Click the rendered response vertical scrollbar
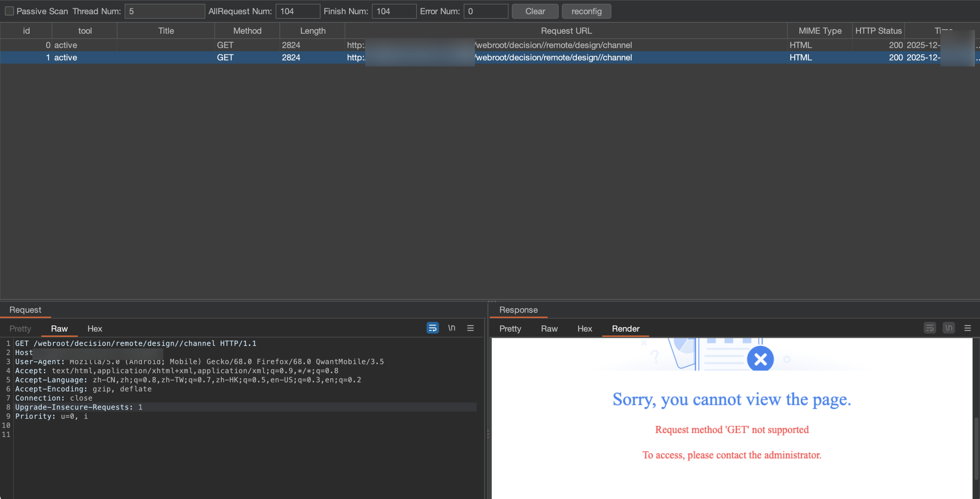This screenshot has height=499, width=980. 977,449
